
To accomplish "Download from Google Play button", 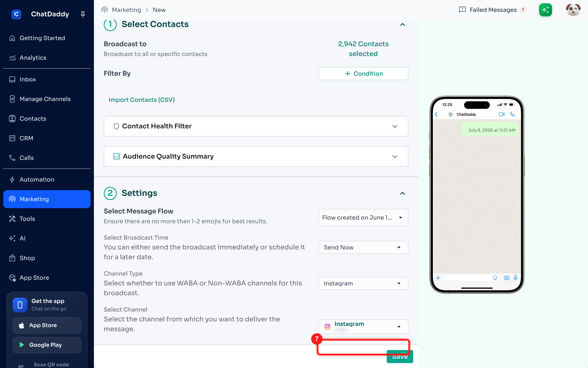I will [x=47, y=345].
